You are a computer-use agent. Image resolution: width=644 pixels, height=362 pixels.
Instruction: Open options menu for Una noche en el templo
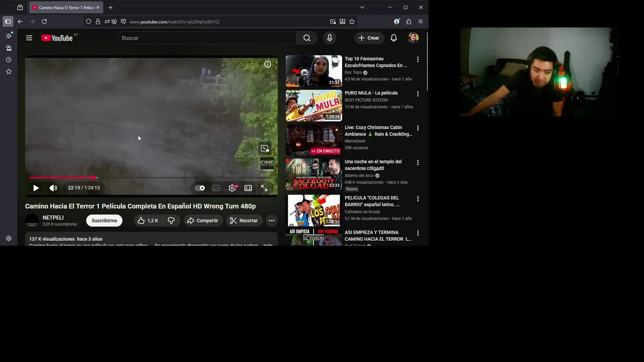(x=418, y=162)
